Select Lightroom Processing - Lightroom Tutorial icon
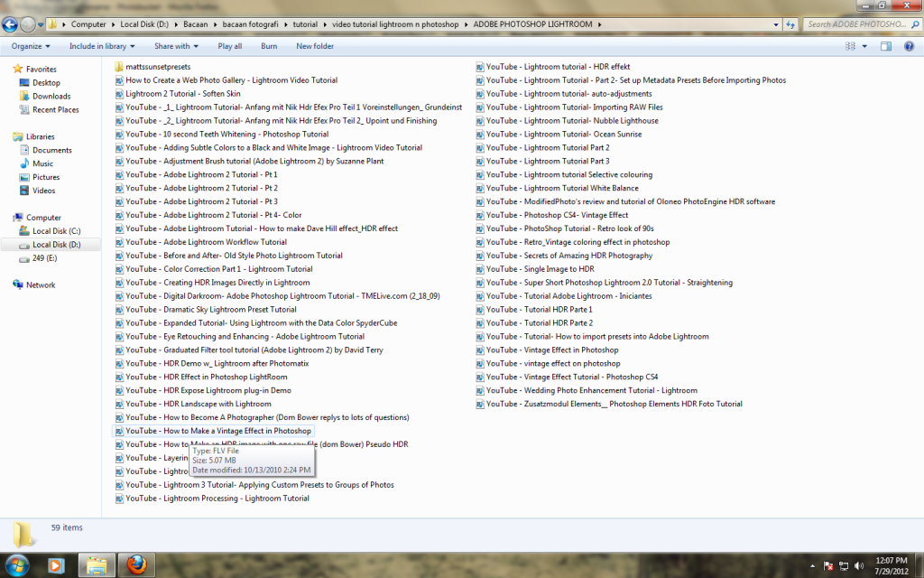 pyautogui.click(x=119, y=499)
